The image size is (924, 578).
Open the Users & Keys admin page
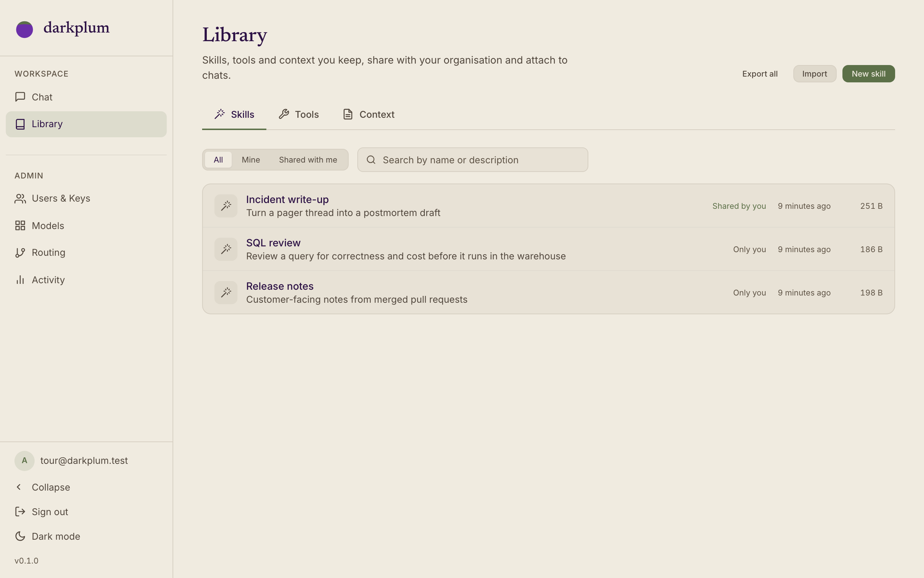click(x=86, y=198)
